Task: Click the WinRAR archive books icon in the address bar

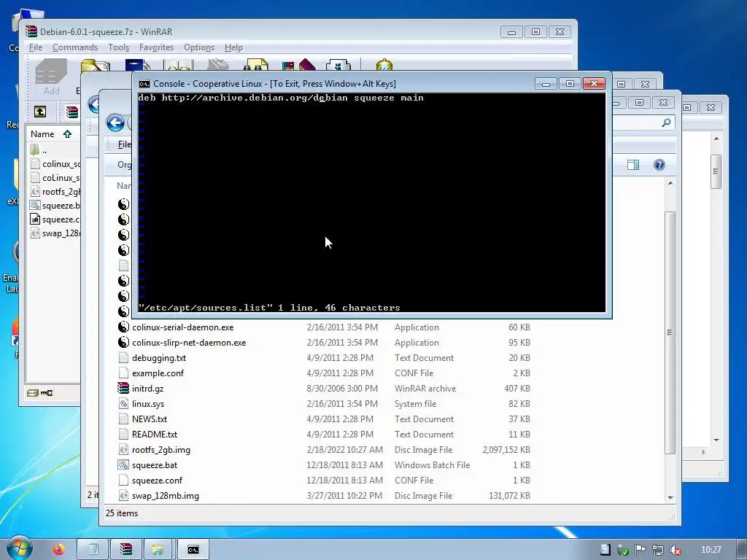Action: [x=72, y=112]
